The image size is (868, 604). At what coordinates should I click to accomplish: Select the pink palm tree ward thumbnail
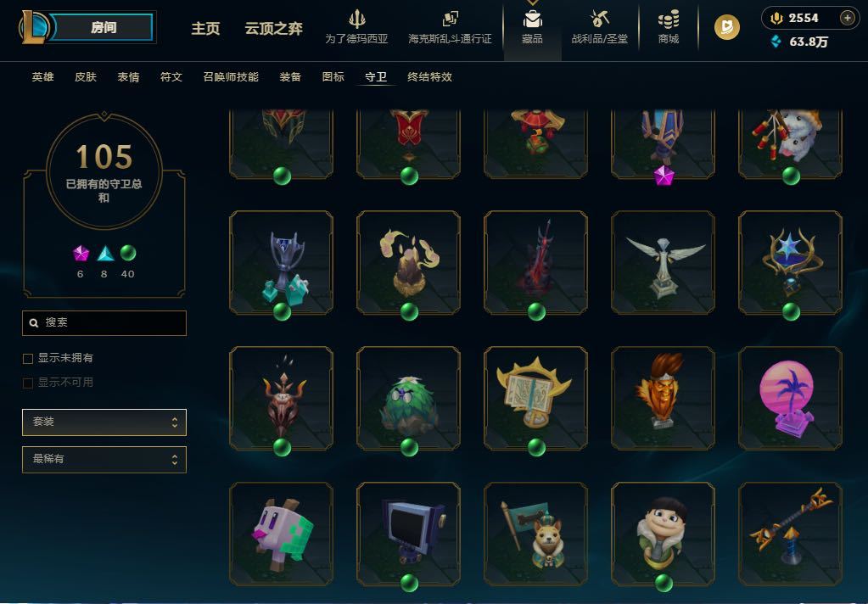click(790, 398)
